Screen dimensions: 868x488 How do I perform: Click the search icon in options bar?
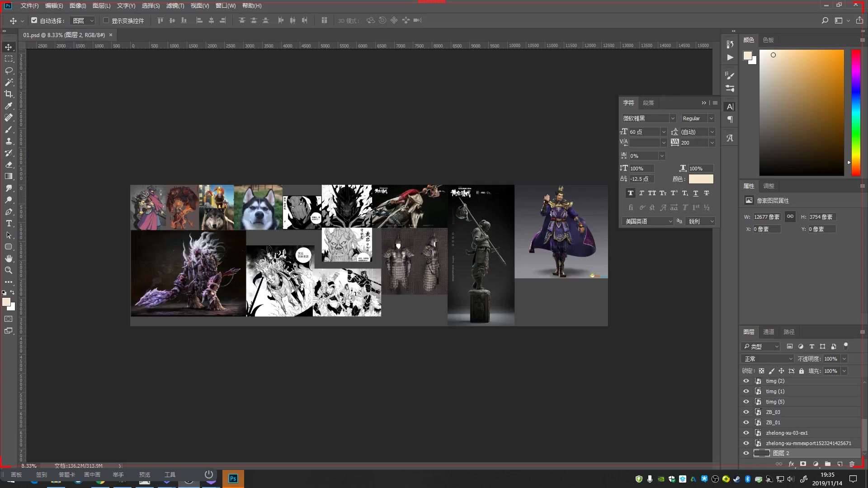(x=825, y=20)
